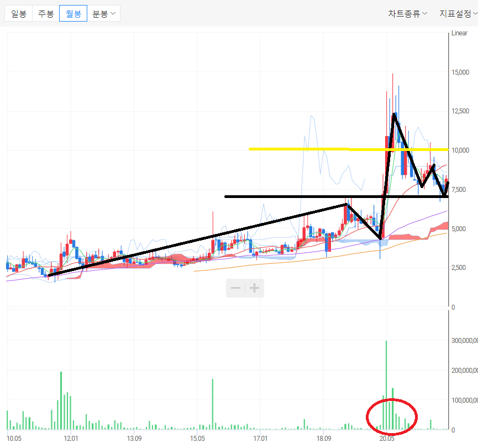Zoom in the chart with plus button
The height and width of the screenshot is (448, 478).
click(x=255, y=288)
